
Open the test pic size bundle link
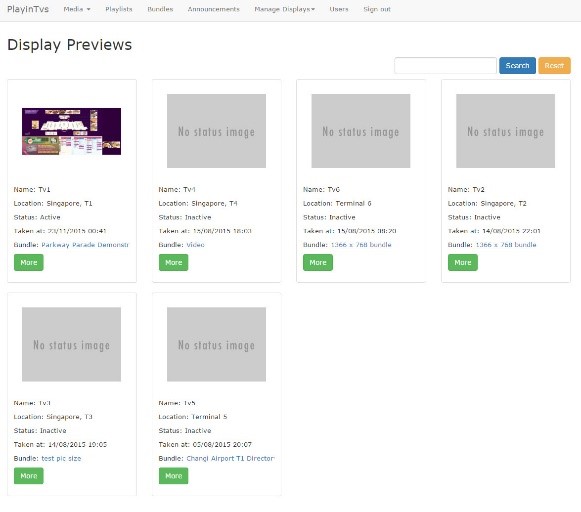pos(61,458)
